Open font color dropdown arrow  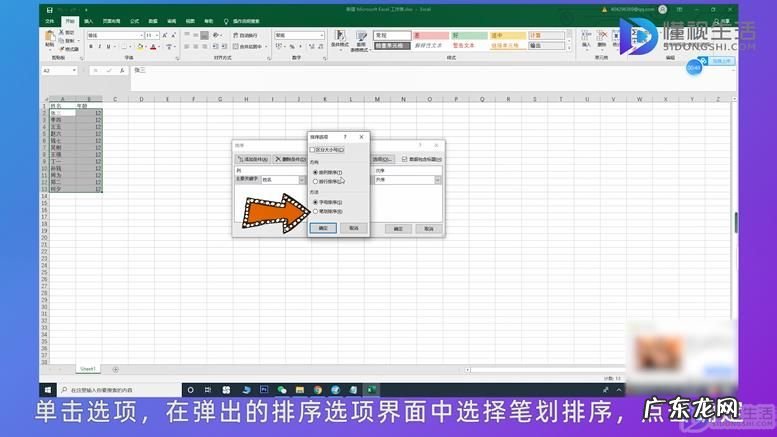coord(159,47)
